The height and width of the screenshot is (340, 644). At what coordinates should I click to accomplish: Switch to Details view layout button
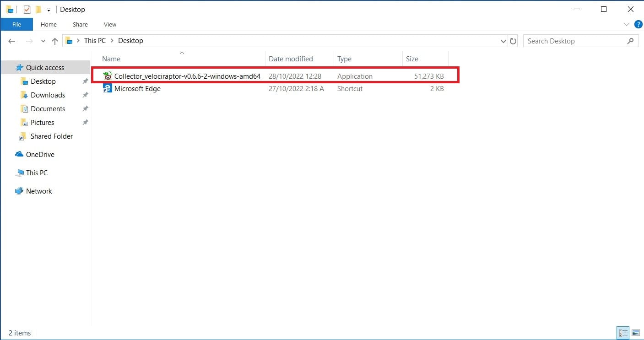click(x=623, y=333)
